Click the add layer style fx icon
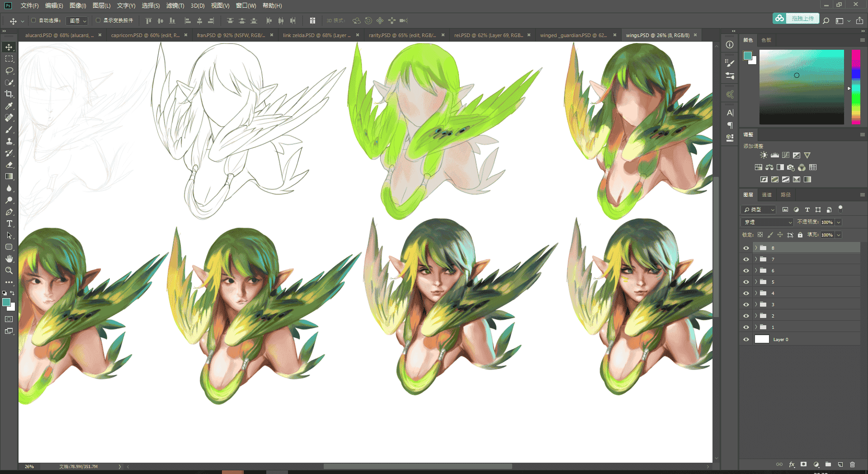 [792, 465]
